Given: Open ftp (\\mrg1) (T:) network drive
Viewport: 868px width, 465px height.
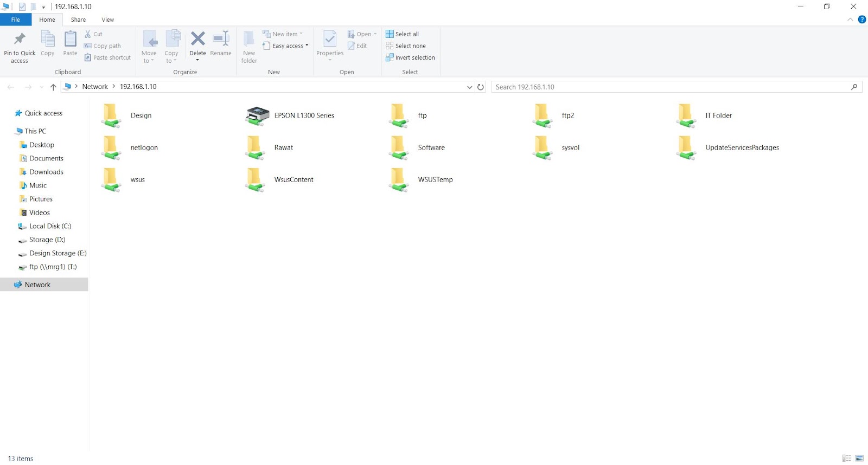Looking at the screenshot, I should pos(53,267).
